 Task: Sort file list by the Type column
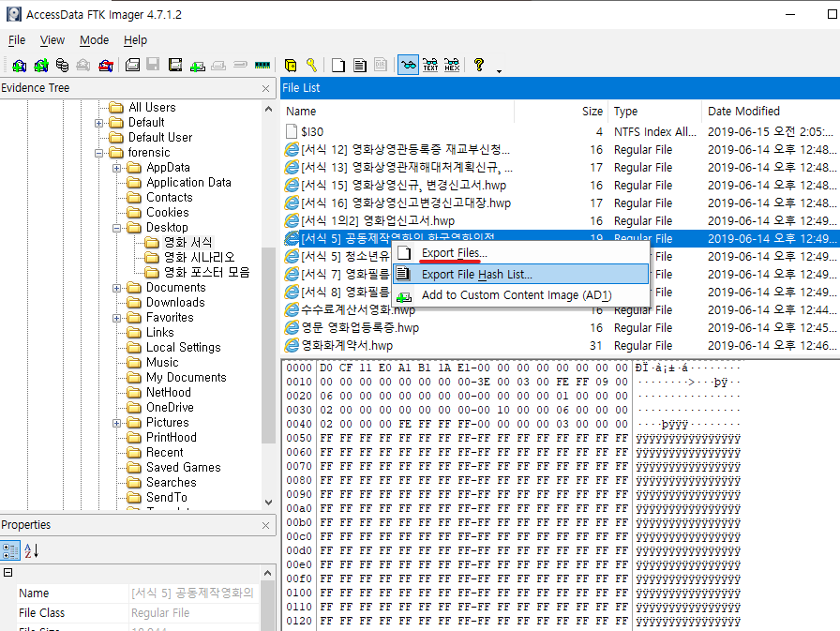pos(654,112)
